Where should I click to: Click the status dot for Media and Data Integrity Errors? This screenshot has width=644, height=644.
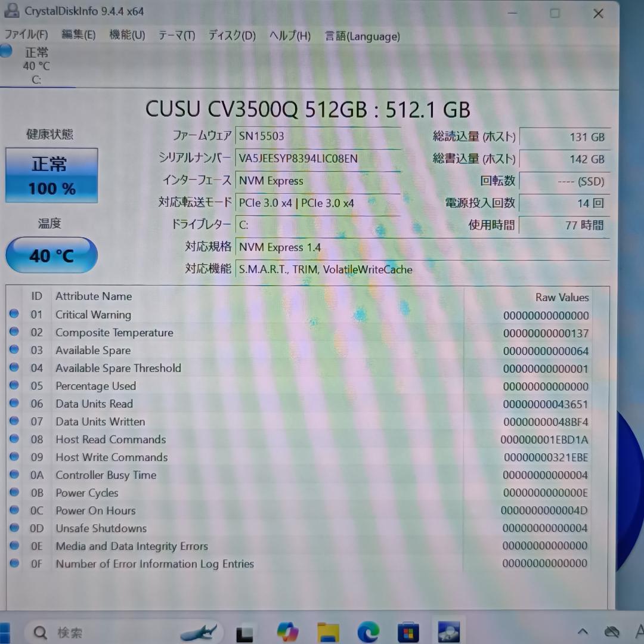pos(14,545)
